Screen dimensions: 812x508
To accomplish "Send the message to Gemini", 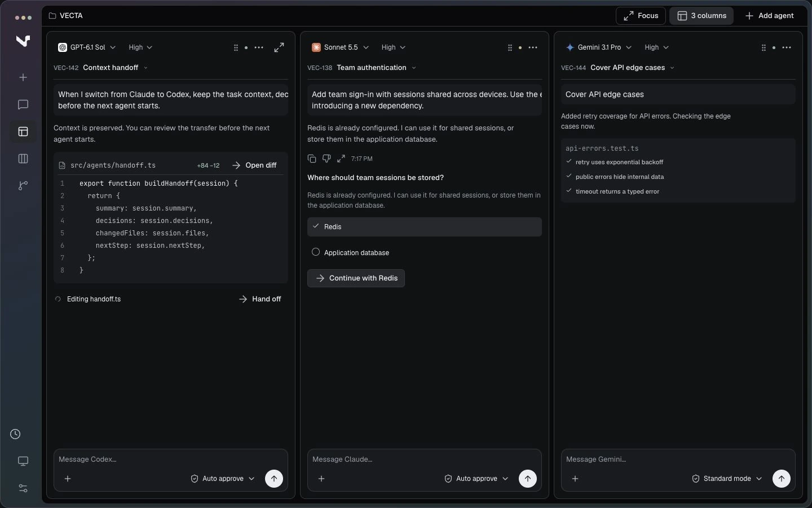I will (x=782, y=479).
